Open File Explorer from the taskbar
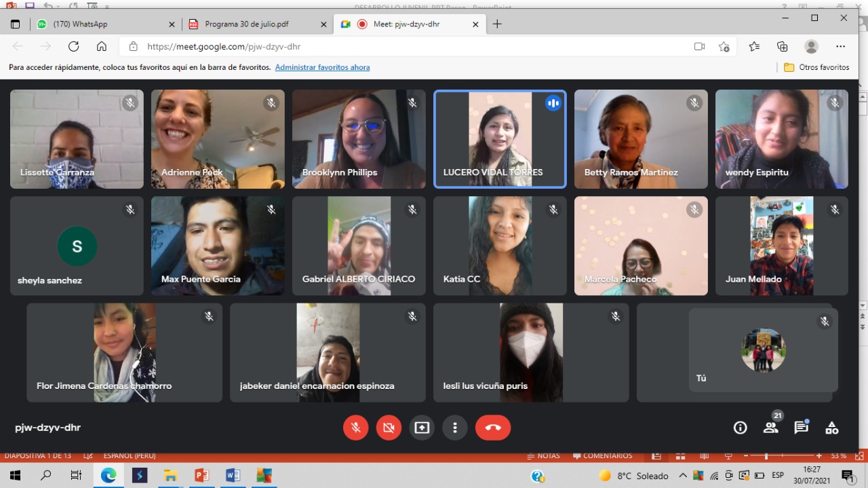The width and height of the screenshot is (868, 488). [170, 476]
